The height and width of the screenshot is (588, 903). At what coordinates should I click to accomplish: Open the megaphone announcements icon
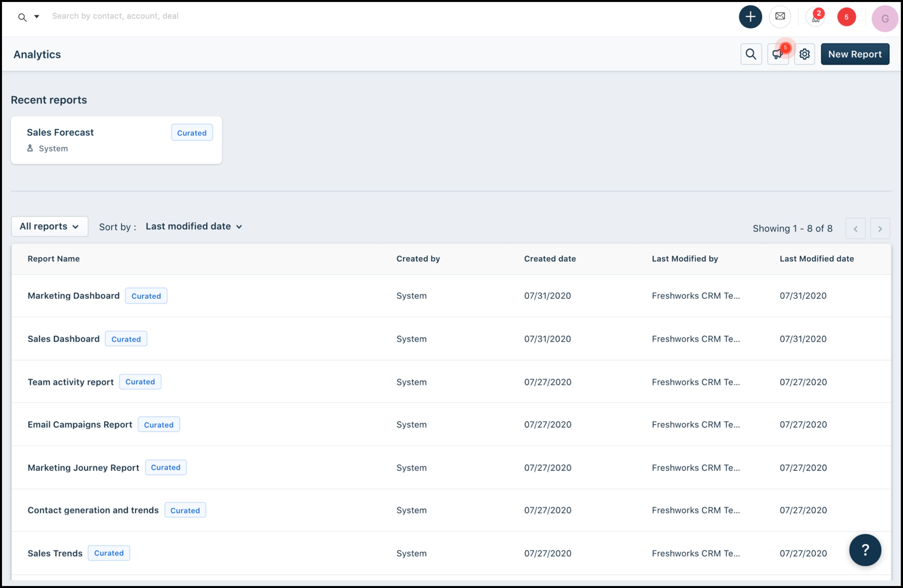click(x=777, y=54)
